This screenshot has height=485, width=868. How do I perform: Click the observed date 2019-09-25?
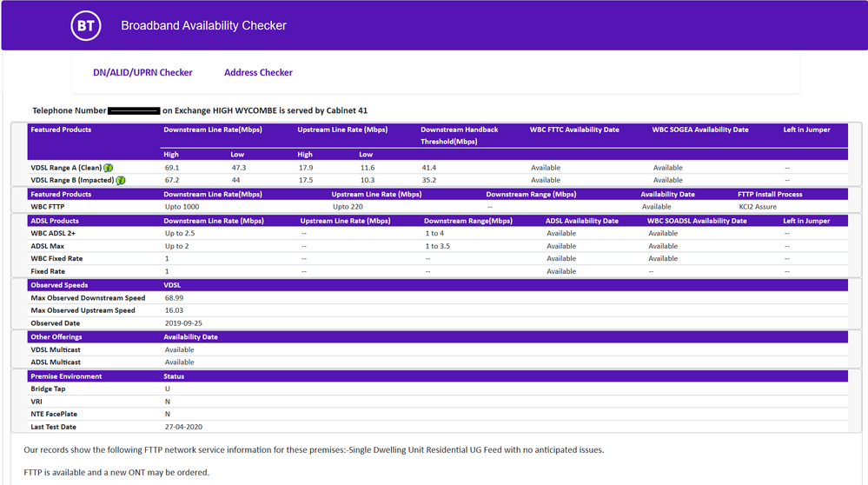[x=183, y=323]
